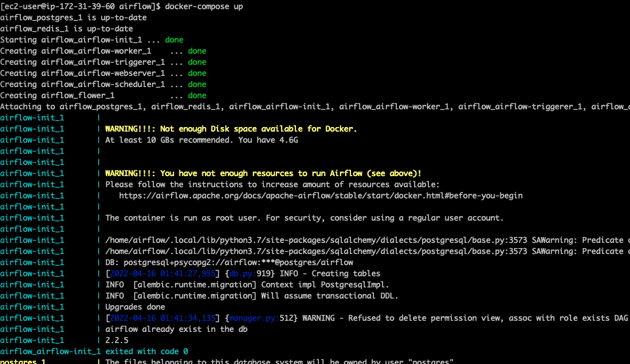
Task: Click 'Creating airflow_airflow-worker_1' text
Action: pyautogui.click(x=75, y=51)
